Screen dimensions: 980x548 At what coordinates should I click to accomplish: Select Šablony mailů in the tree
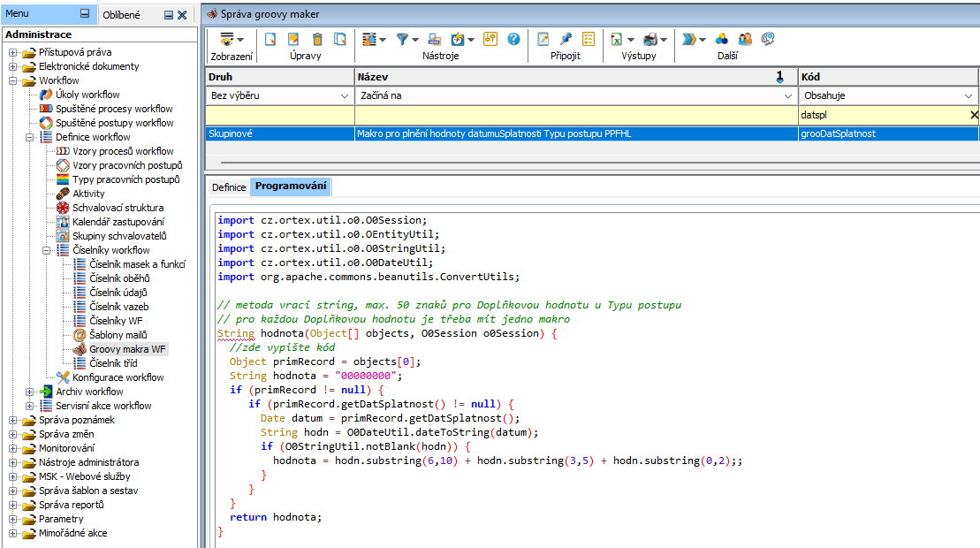point(118,335)
